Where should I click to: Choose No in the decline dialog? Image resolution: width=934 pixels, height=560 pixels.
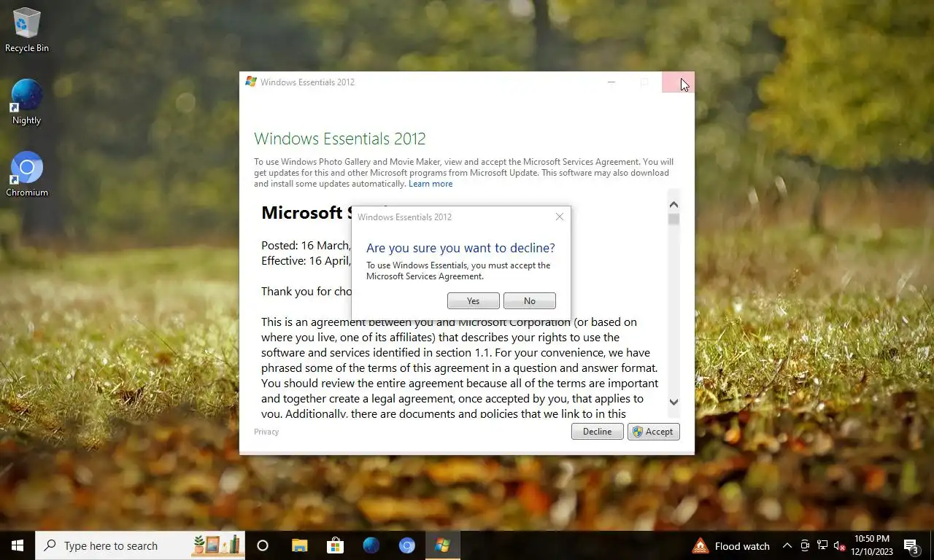click(530, 301)
